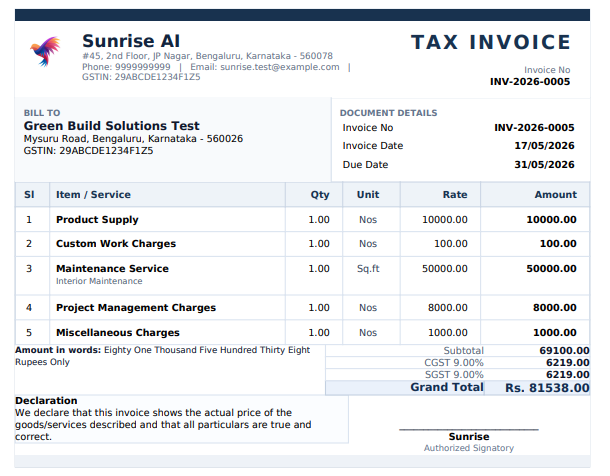Click rate 50000.00 in Maintenance Service row

[445, 269]
